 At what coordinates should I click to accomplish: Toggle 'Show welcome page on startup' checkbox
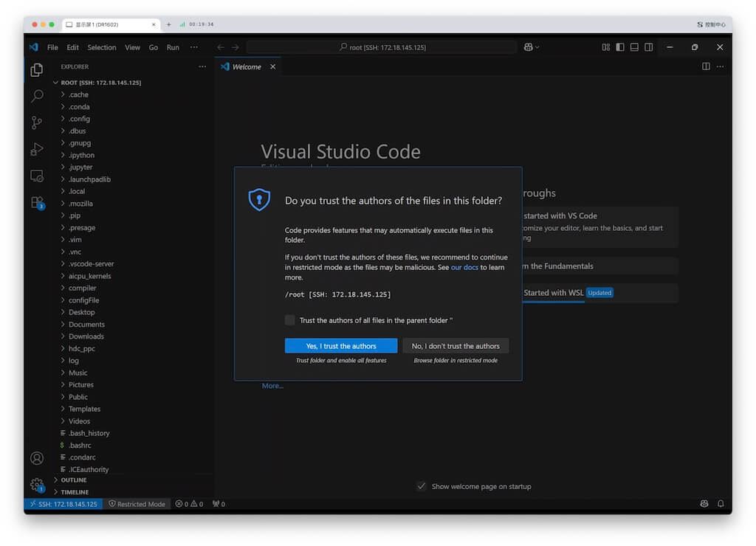tap(421, 486)
